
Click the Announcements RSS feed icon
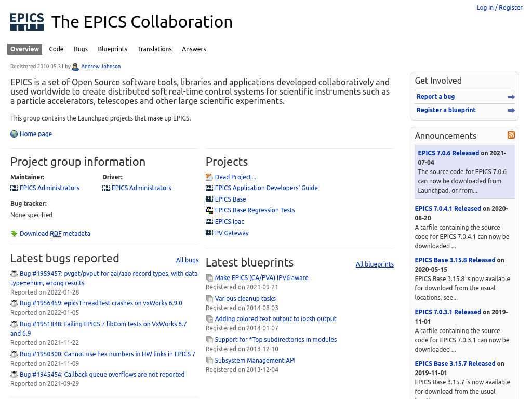coord(511,135)
